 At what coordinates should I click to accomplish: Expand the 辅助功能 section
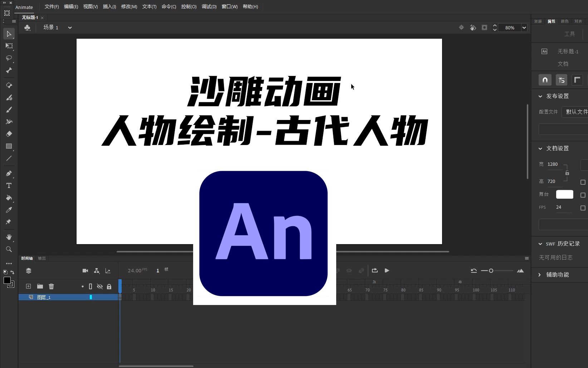click(540, 275)
